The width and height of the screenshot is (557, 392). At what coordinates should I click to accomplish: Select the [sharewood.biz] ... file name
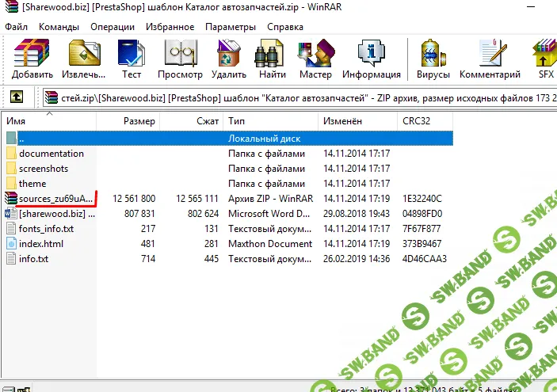pyautogui.click(x=57, y=213)
